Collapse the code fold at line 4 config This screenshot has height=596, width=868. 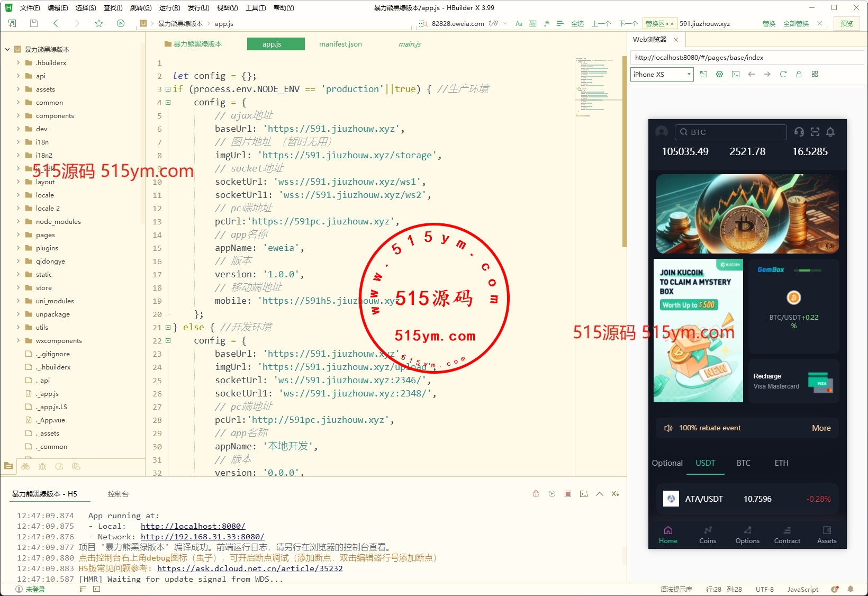pos(168,102)
